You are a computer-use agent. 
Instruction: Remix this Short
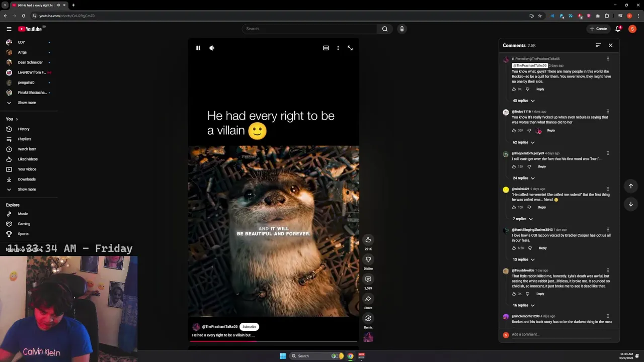[x=368, y=318]
